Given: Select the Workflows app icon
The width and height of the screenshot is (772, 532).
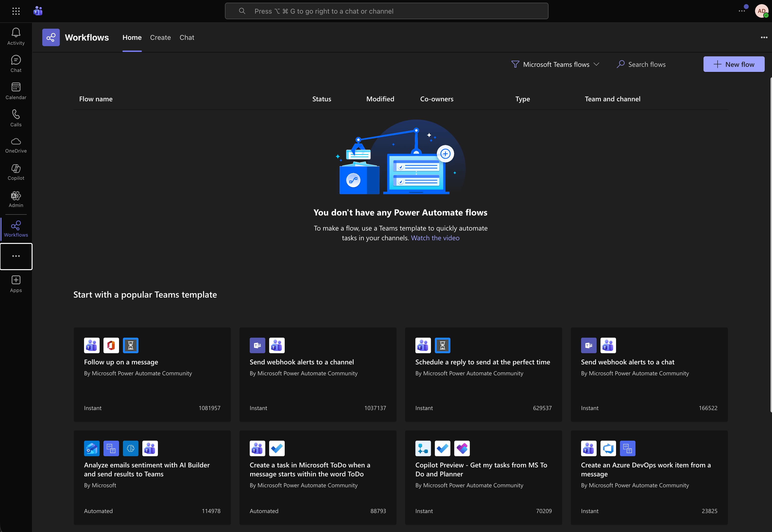Looking at the screenshot, I should [x=51, y=37].
